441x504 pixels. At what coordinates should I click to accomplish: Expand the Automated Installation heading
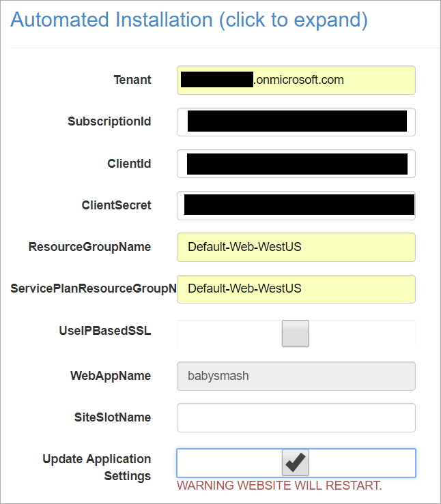[x=189, y=20]
